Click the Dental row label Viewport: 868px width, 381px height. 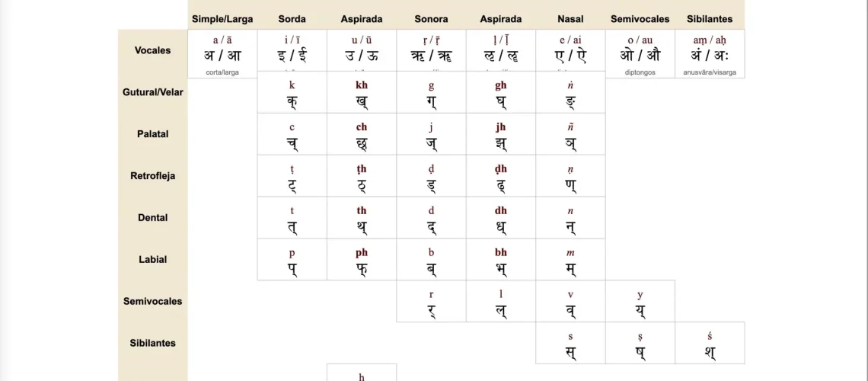click(x=152, y=218)
